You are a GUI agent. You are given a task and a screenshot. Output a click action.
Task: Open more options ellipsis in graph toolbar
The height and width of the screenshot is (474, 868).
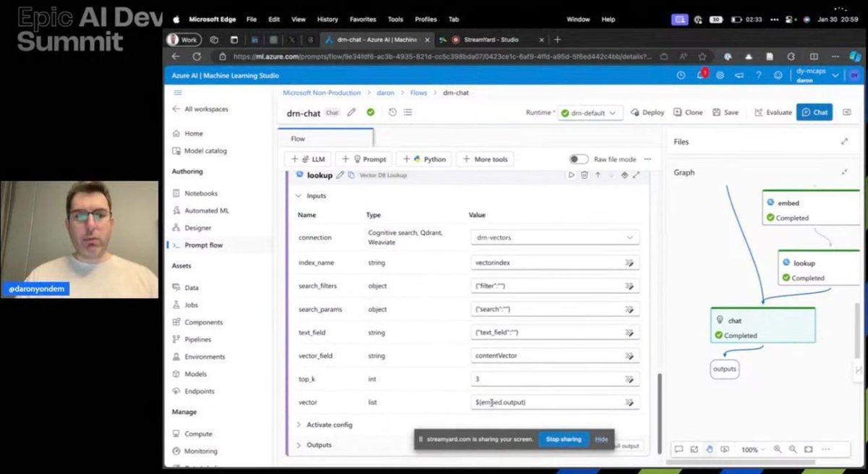827,449
